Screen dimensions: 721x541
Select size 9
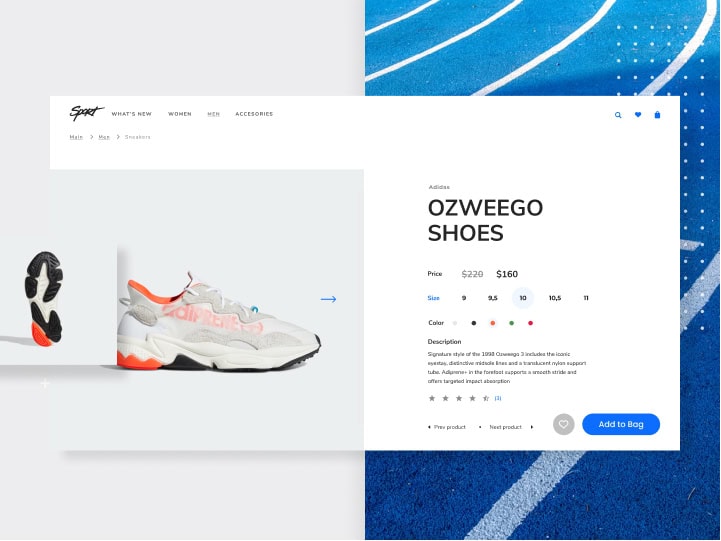(x=464, y=298)
